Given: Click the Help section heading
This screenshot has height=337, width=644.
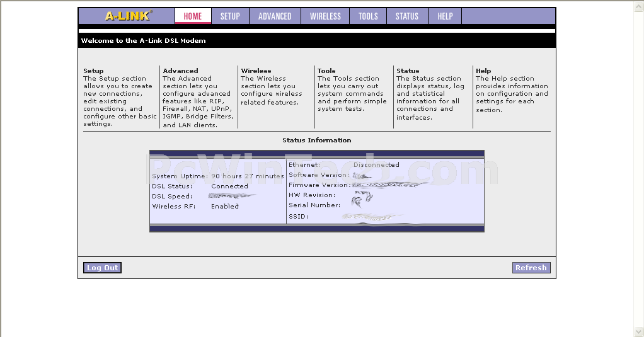Looking at the screenshot, I should 483,71.
